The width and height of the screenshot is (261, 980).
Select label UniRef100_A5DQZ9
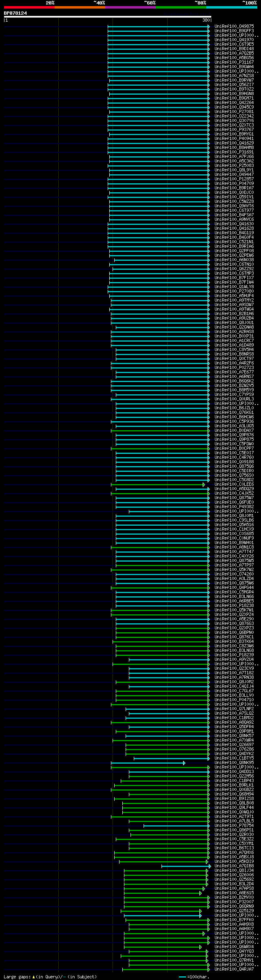click(234, 489)
